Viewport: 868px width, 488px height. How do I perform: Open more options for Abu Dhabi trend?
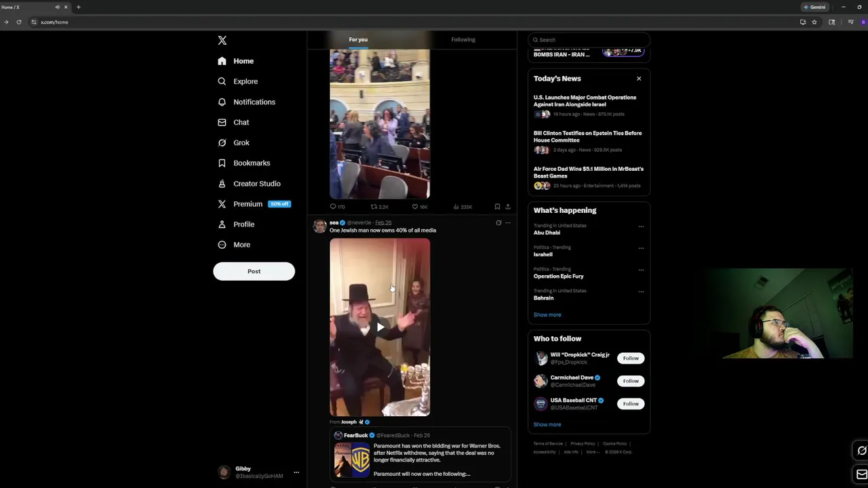click(x=641, y=226)
